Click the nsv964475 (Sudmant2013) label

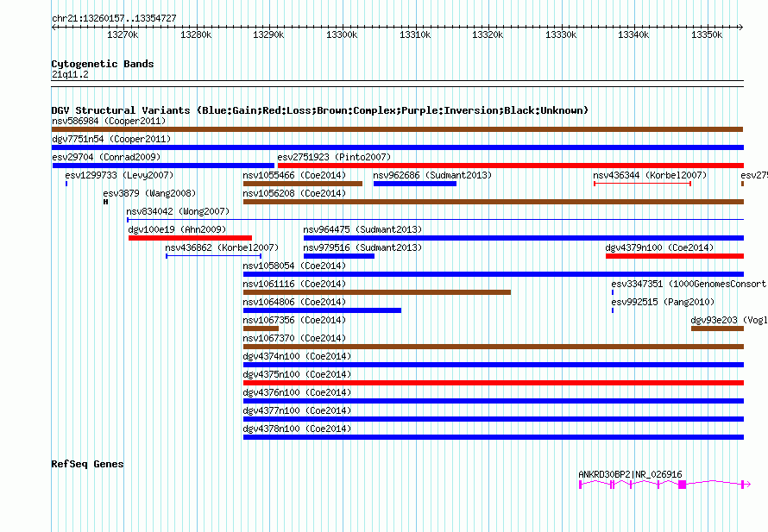point(362,229)
